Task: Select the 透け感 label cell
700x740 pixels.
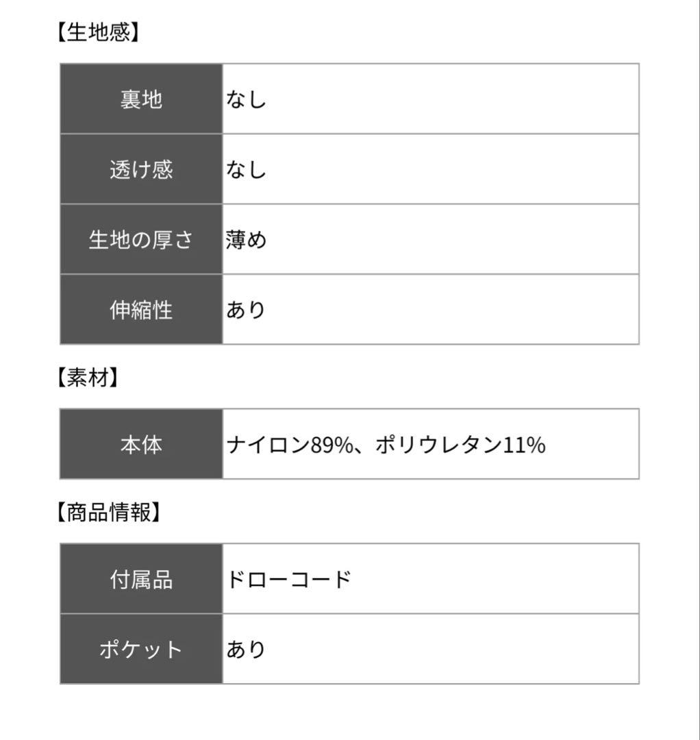Action: 141,170
